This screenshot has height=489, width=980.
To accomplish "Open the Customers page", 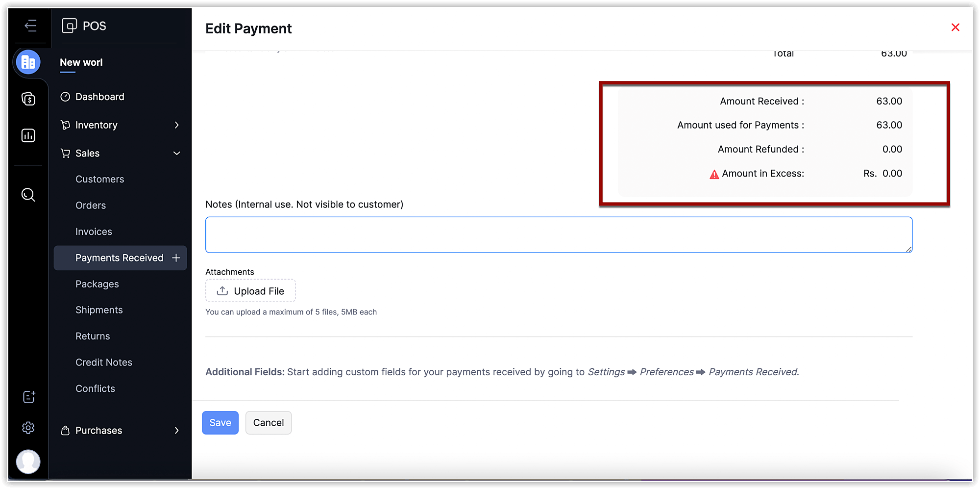I will (99, 179).
